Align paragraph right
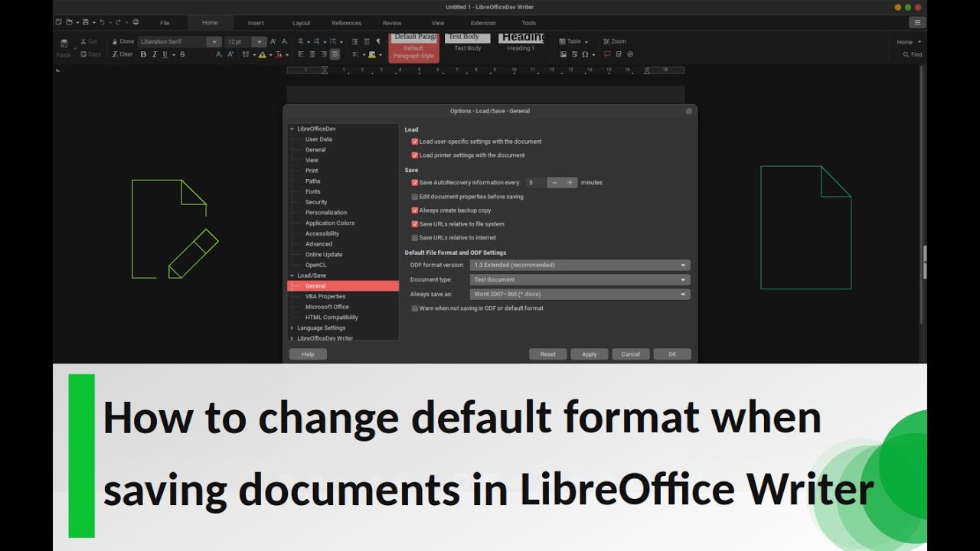Viewport: 980px width, 551px height. (323, 54)
